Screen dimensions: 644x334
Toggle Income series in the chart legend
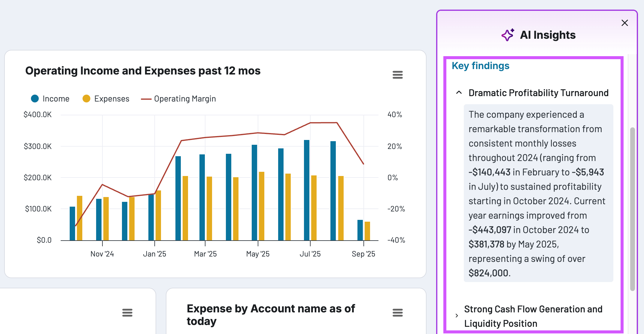pyautogui.click(x=56, y=99)
